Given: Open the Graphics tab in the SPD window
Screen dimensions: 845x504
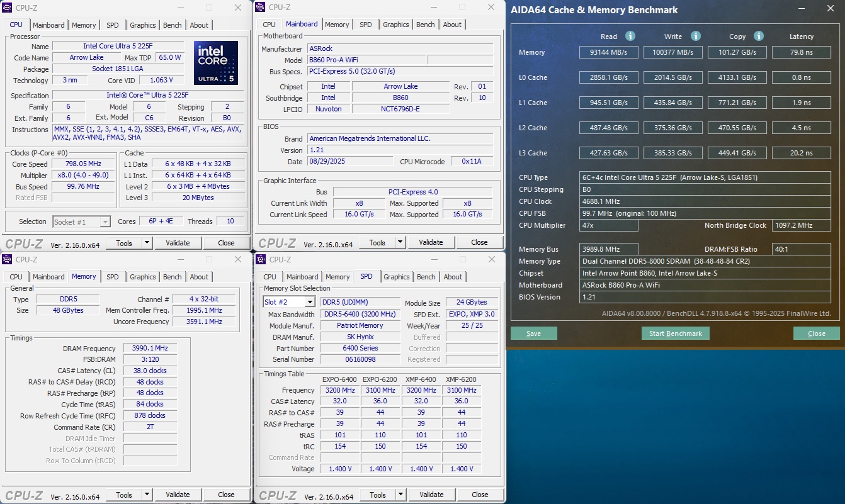Looking at the screenshot, I should (x=397, y=277).
